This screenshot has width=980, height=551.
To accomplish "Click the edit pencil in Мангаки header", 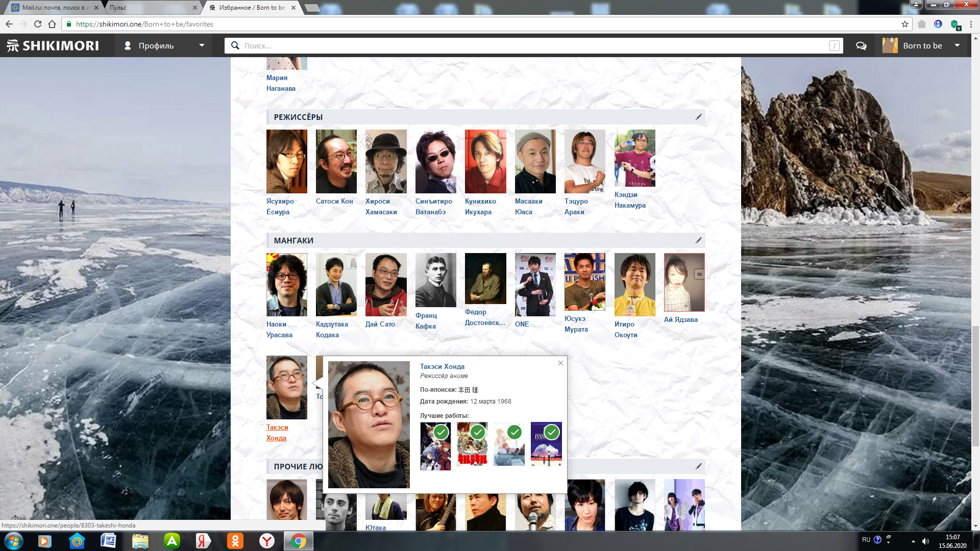I will coord(698,240).
